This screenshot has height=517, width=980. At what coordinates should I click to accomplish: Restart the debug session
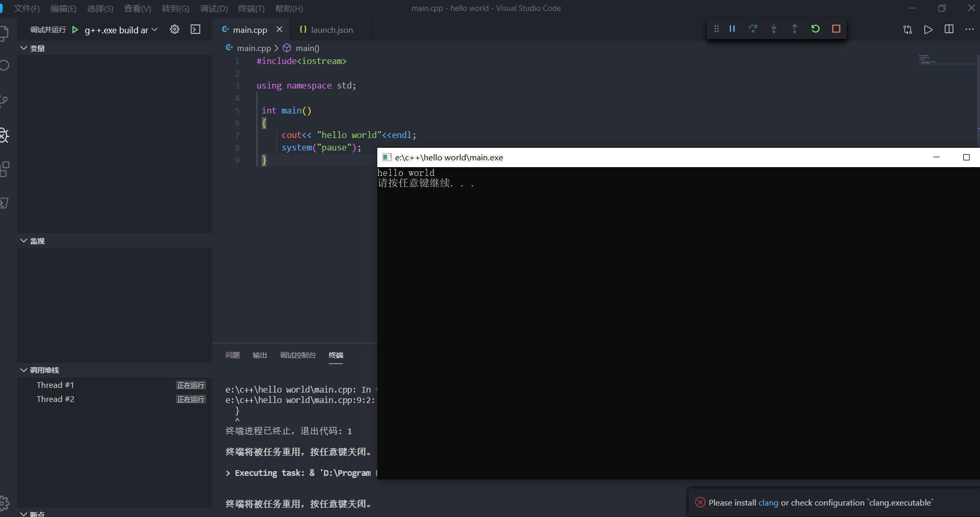point(816,29)
